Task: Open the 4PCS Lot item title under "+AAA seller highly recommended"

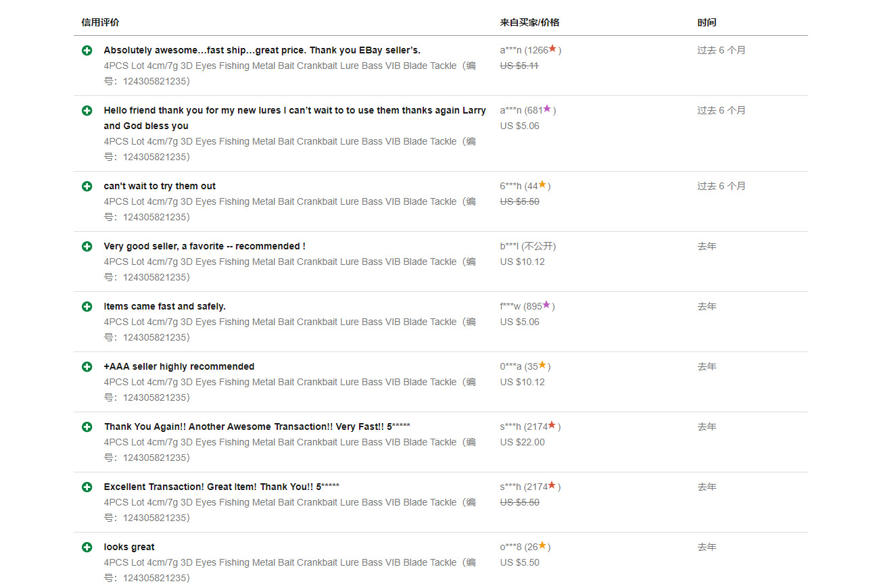Action: coord(289,390)
